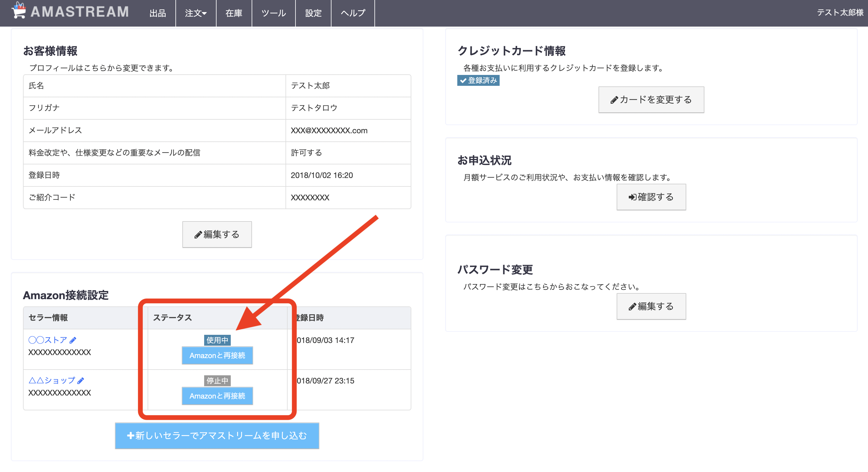This screenshot has height=472, width=868.
Task: Click the テスト太郎 name value in table
Action: tap(310, 86)
